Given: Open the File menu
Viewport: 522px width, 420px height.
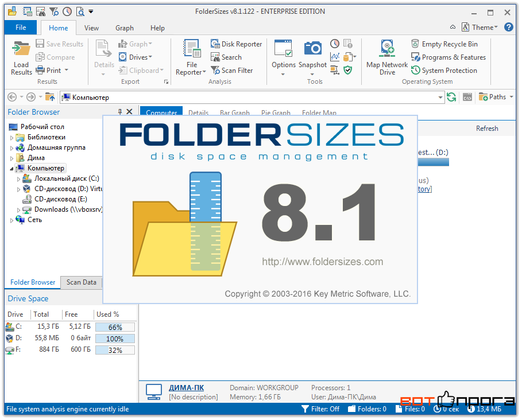Looking at the screenshot, I should [x=21, y=28].
